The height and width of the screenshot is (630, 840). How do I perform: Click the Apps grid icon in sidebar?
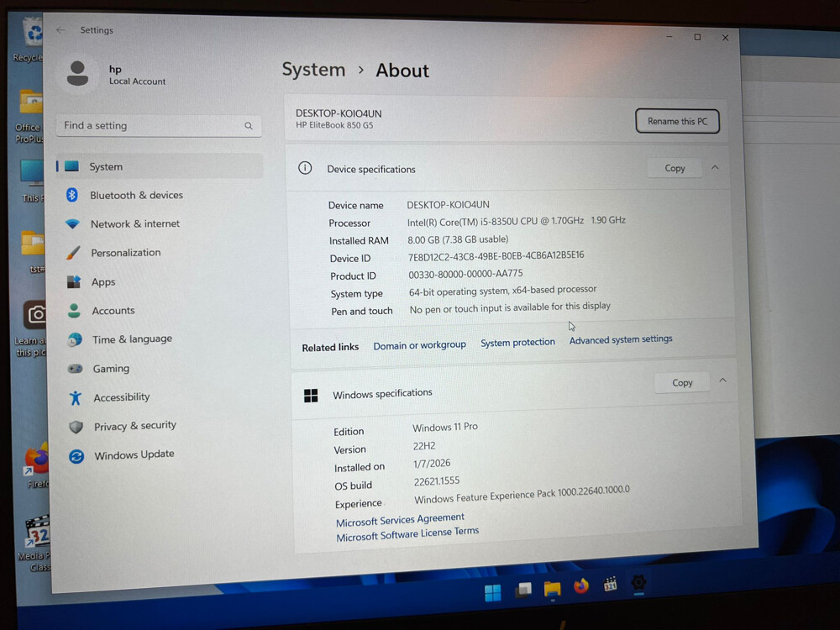pos(73,281)
